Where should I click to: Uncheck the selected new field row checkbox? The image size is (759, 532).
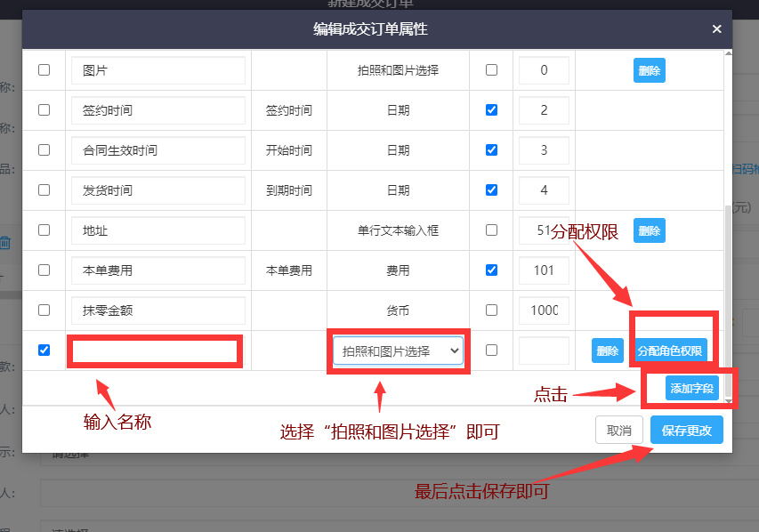[x=44, y=350]
